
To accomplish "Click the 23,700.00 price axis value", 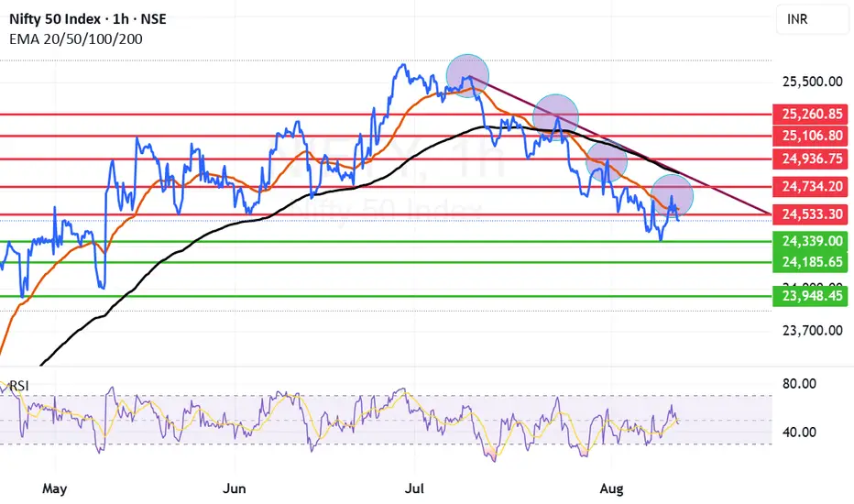I will (x=812, y=330).
